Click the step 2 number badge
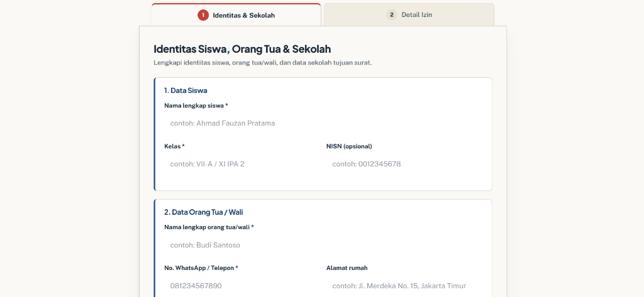644x297 pixels. (391, 15)
